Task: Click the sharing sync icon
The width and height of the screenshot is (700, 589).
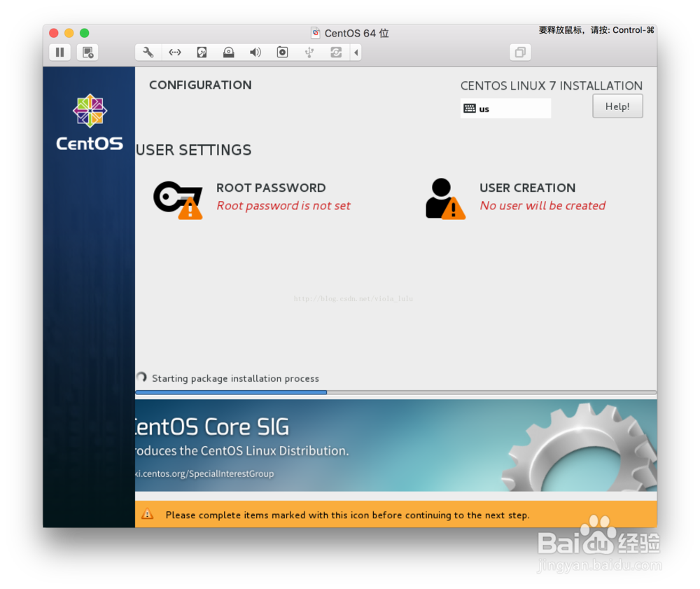Action: [x=336, y=53]
